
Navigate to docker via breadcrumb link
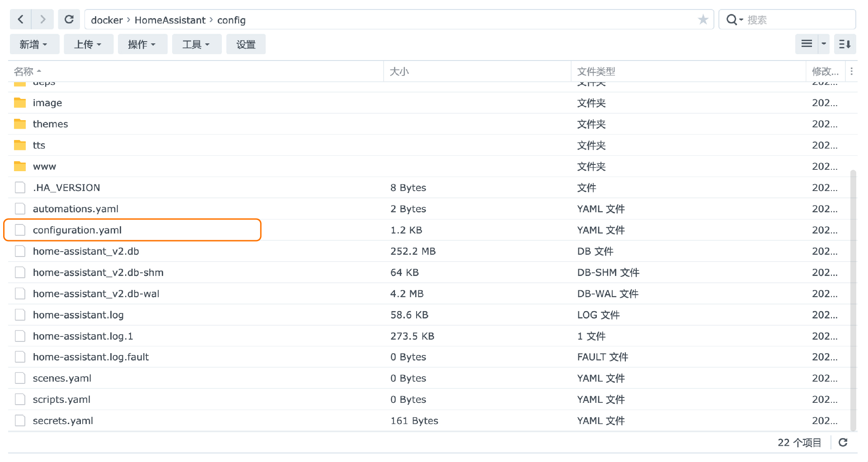pos(107,20)
